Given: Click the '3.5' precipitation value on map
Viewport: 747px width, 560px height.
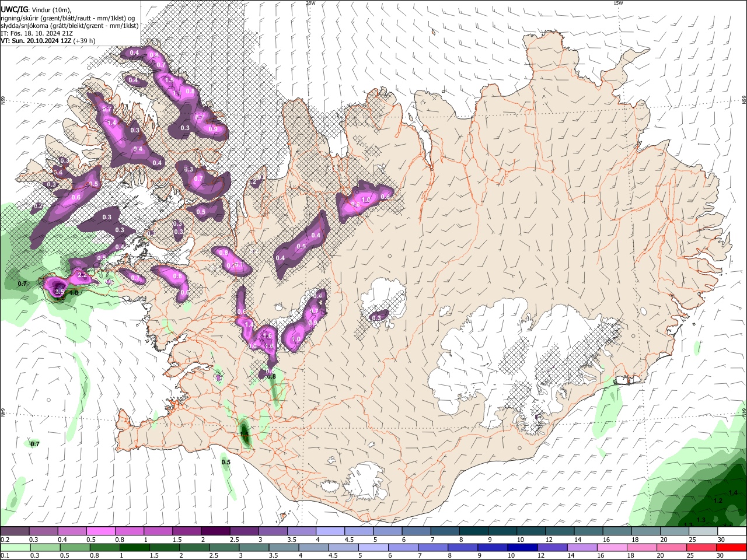Looking at the screenshot, I should (60, 292).
